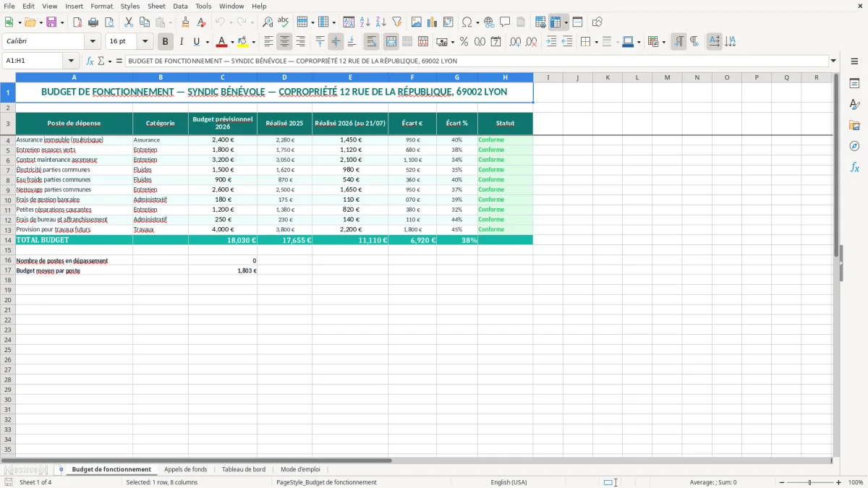
Task: Select row header 14
Action: pyautogui.click(x=8, y=240)
